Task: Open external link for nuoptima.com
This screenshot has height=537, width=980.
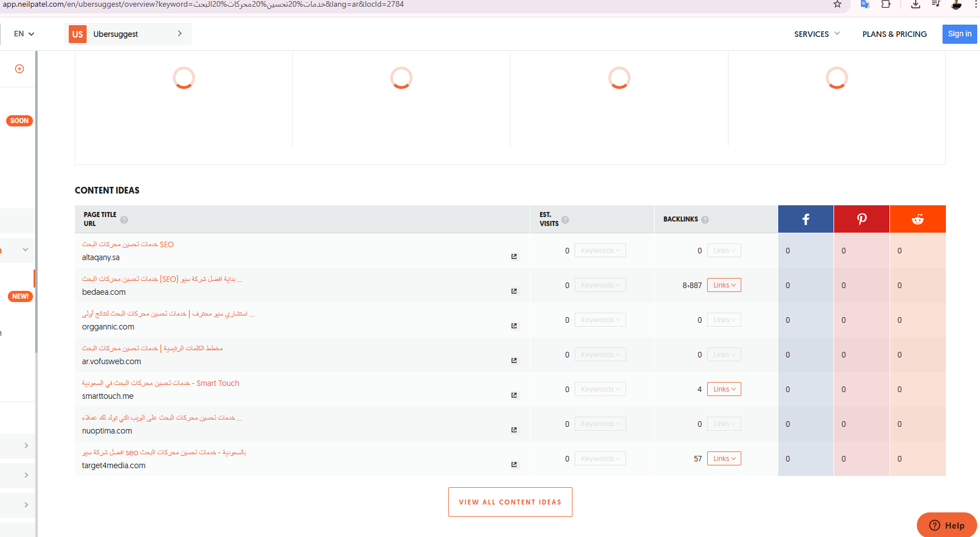Action: pos(514,430)
